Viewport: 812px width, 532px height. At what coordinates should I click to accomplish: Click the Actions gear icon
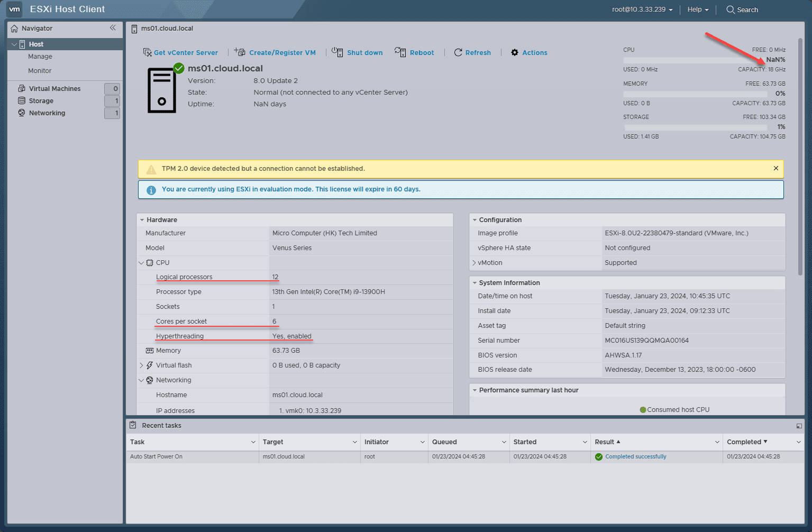pyautogui.click(x=515, y=52)
